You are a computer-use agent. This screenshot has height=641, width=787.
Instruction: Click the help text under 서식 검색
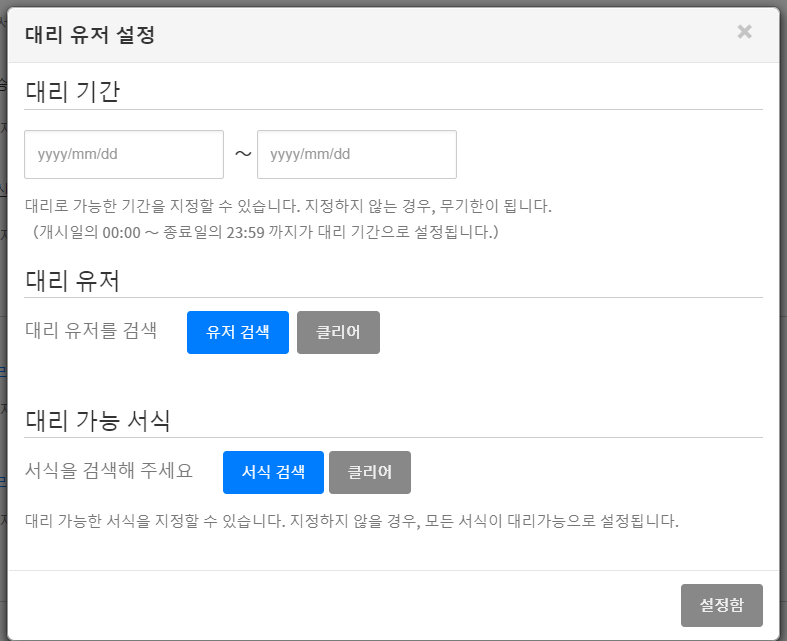click(x=351, y=521)
